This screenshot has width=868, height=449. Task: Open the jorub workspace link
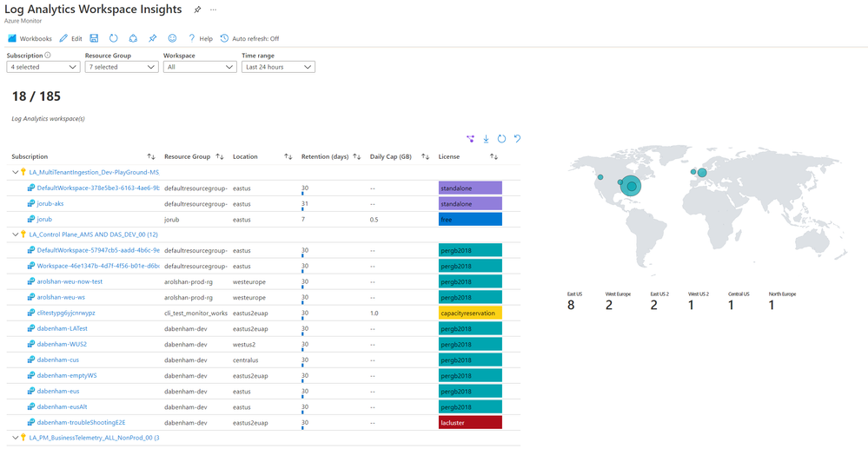(44, 219)
